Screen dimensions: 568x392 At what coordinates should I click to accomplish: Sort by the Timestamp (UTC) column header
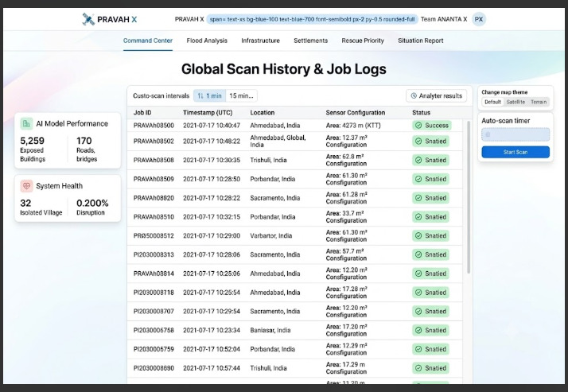(x=208, y=113)
